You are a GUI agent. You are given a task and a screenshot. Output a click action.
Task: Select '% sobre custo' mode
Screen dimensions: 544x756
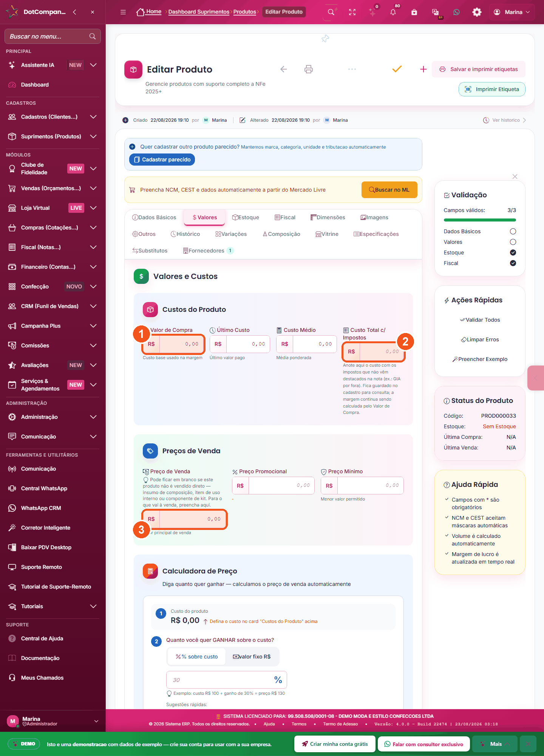[x=196, y=657]
